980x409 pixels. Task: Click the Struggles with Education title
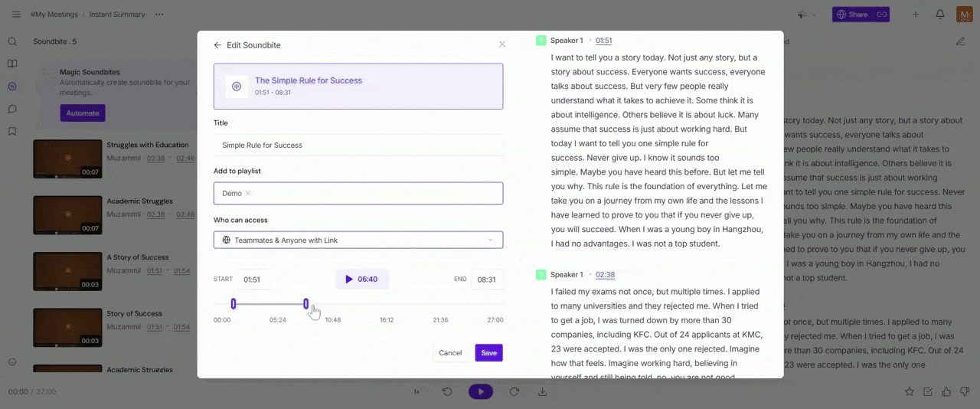point(148,145)
